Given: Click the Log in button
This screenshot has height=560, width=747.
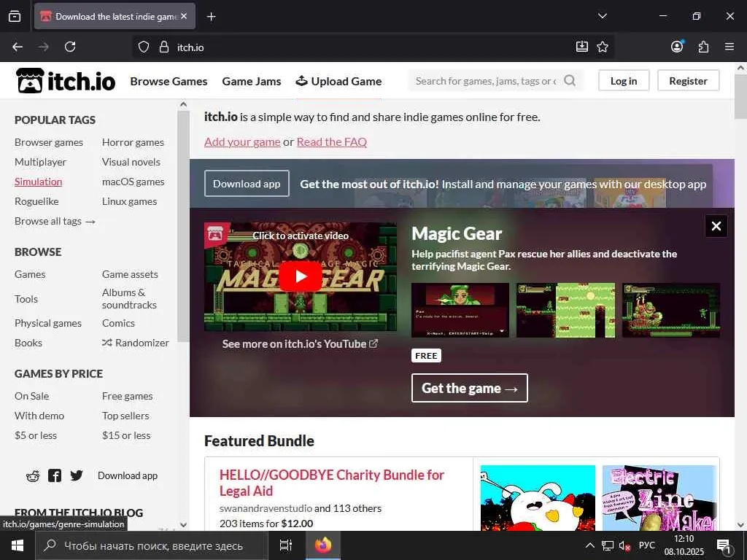Looking at the screenshot, I should tap(624, 80).
